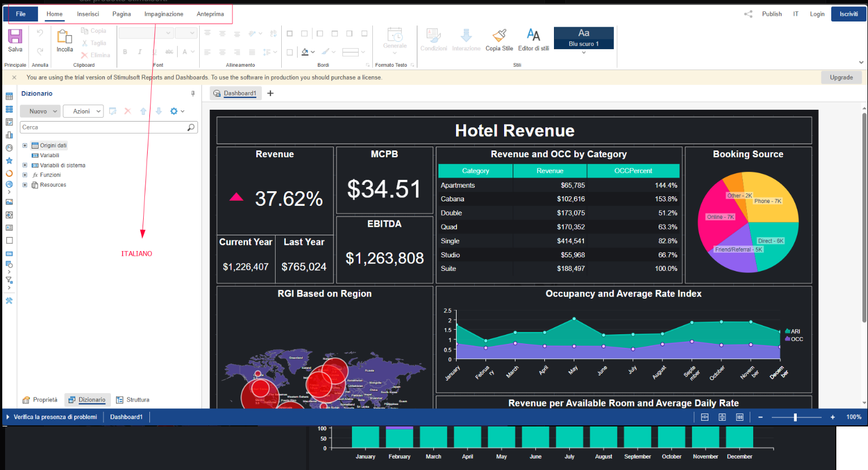The height and width of the screenshot is (470, 868).
Task: Open the Struttura panel tab
Action: [133, 400]
